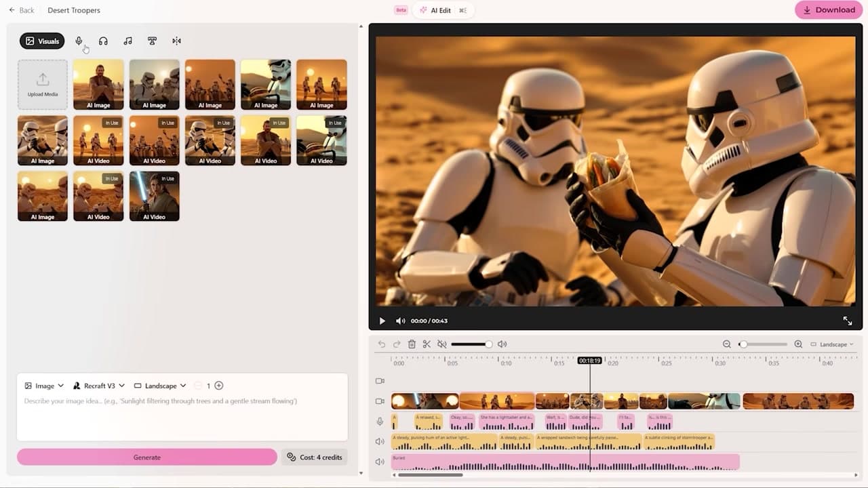This screenshot has width=868, height=488.
Task: Select the 'A relaxed' voice clip
Action: 429,422
